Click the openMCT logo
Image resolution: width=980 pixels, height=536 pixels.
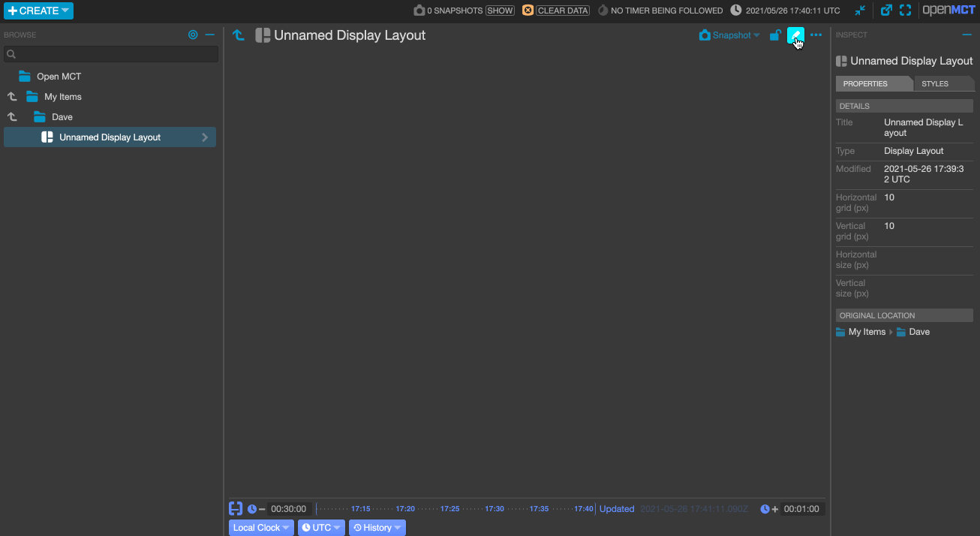[948, 11]
